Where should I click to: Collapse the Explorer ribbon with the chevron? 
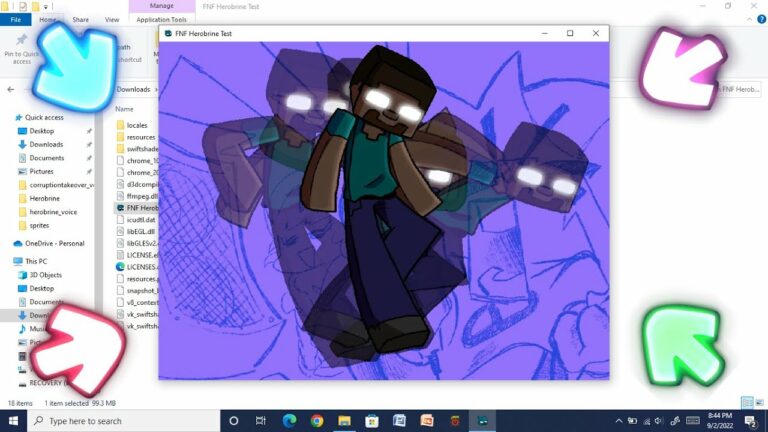click(x=749, y=19)
